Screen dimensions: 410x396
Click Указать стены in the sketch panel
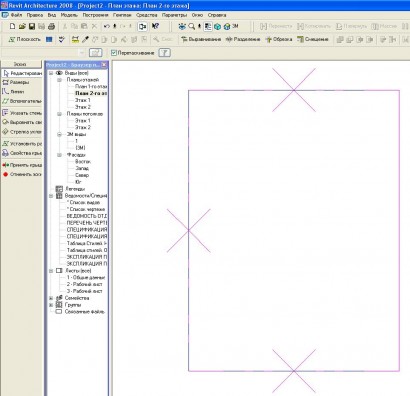coord(22,113)
